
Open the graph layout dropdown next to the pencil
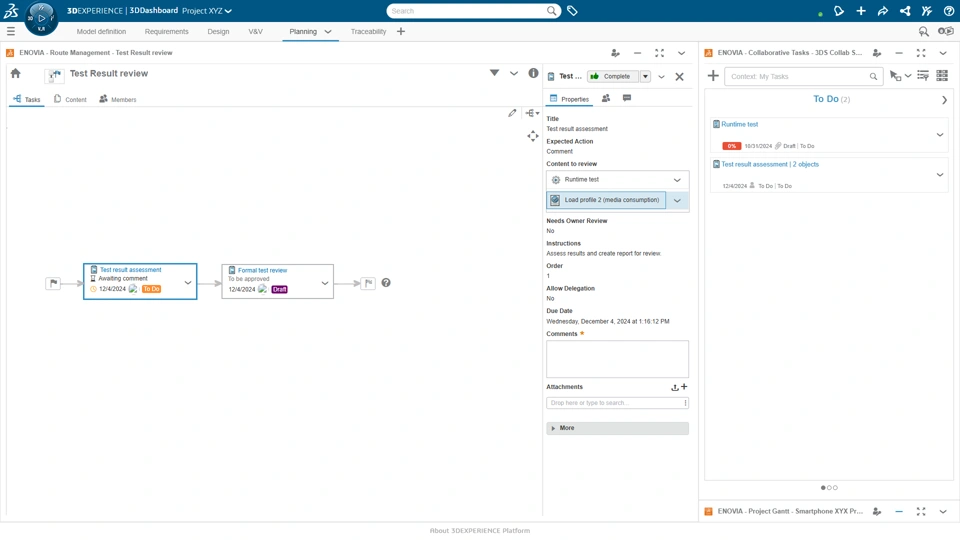click(533, 113)
